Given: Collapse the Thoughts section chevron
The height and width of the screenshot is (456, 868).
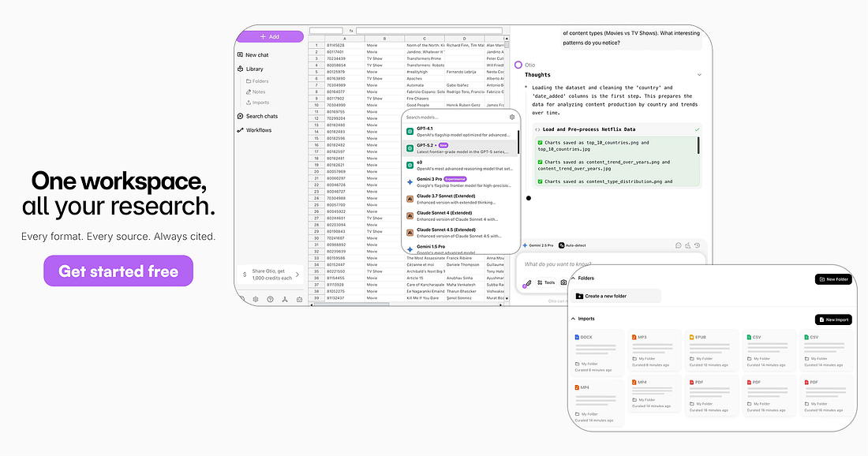Looking at the screenshot, I should point(699,75).
